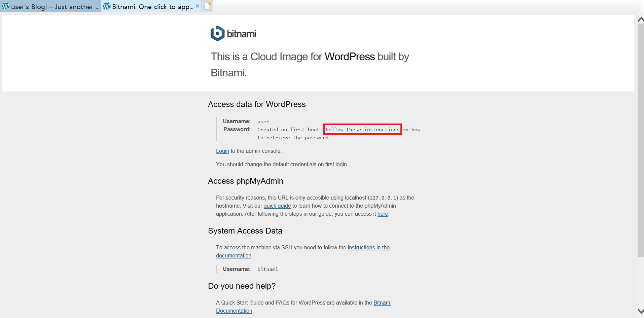Screen dimensions: 644x318
Task: Click the "You should change the default credentials" text
Action: pyautogui.click(x=282, y=165)
